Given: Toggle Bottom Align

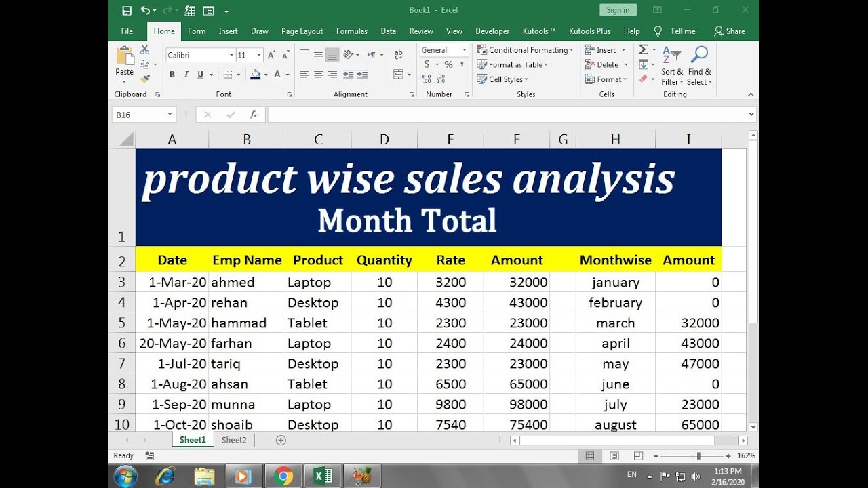Looking at the screenshot, I should (x=332, y=54).
